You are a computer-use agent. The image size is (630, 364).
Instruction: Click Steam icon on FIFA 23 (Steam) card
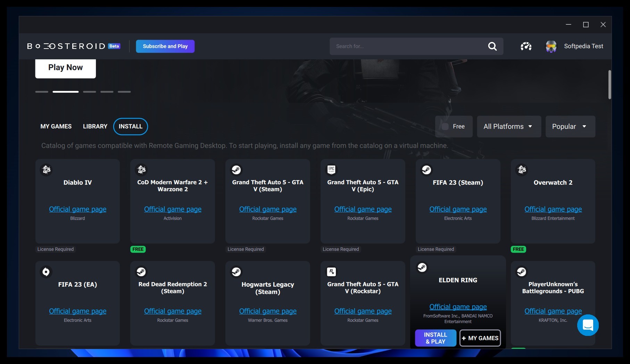pos(426,170)
